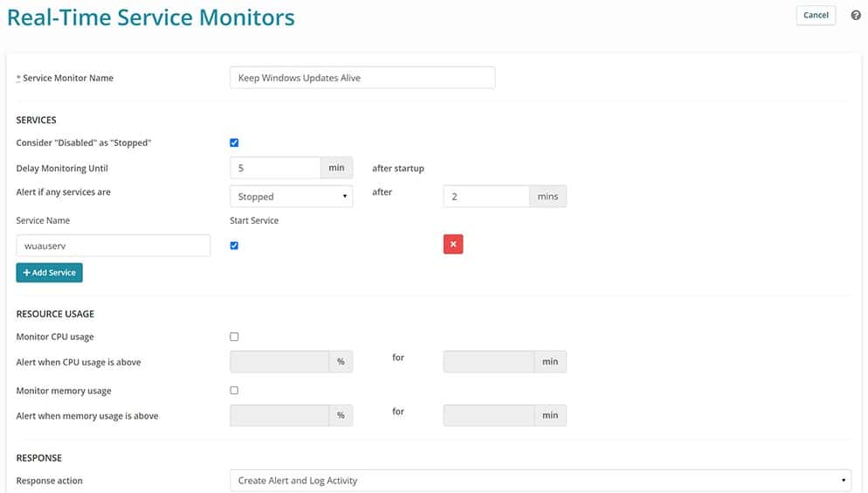Image resolution: width=868 pixels, height=493 pixels.
Task: Click the Real-Time Service Monitors heading
Action: [150, 17]
